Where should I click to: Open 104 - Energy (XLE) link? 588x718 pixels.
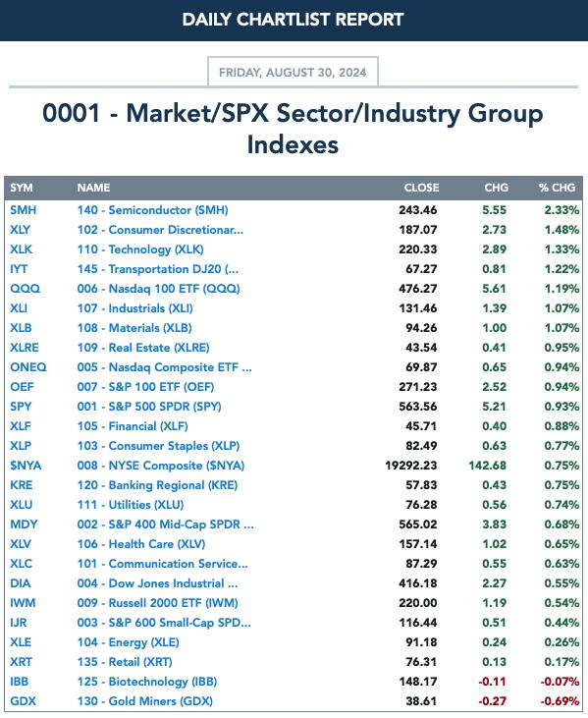pyautogui.click(x=129, y=642)
